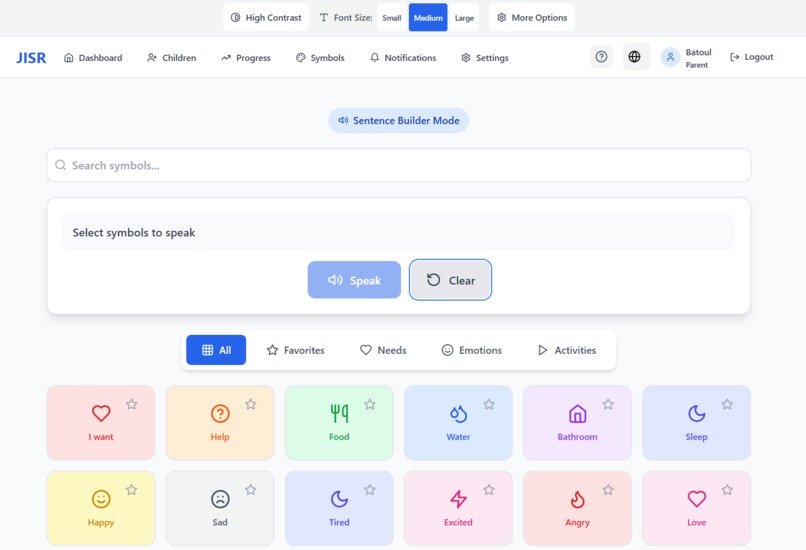Mark Tired symbol as favorite
The width and height of the screenshot is (806, 550).
pyautogui.click(x=370, y=489)
